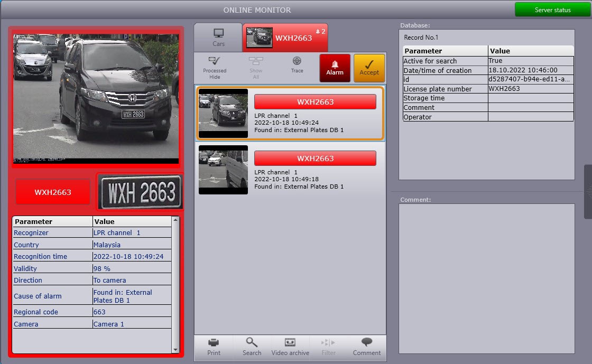Click the Trace target icon
Viewport: 592px width, 364px height.
297,61
